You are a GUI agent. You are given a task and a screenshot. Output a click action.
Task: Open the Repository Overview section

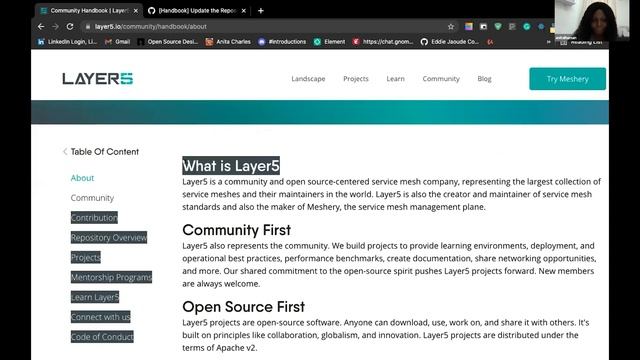[x=109, y=238]
